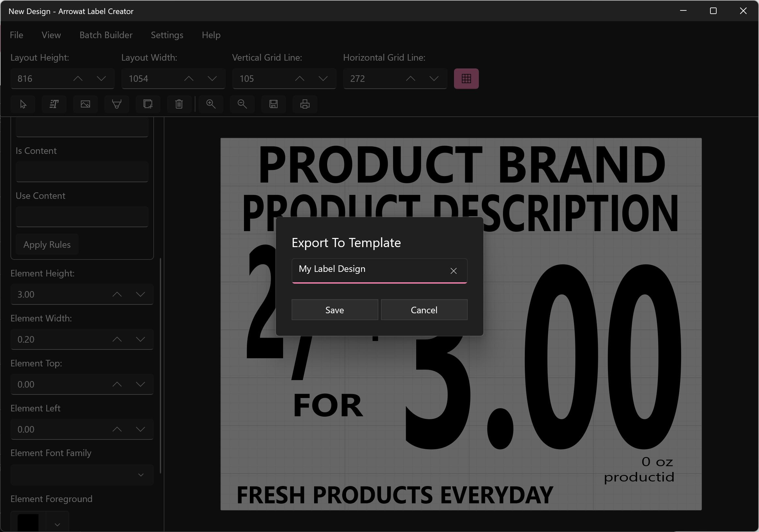Open the Batch Builder menu
The image size is (759, 532).
click(107, 35)
